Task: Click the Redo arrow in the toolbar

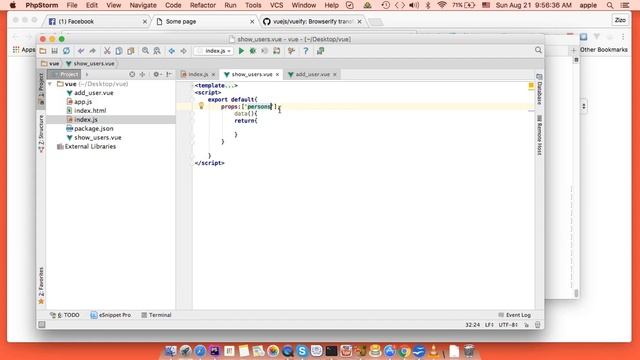Action: (x=93, y=51)
